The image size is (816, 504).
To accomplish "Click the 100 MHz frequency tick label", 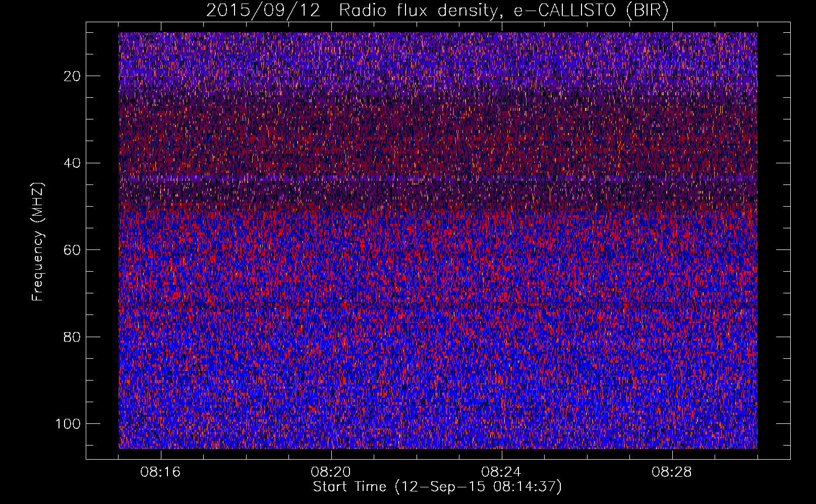I will tap(69, 424).
